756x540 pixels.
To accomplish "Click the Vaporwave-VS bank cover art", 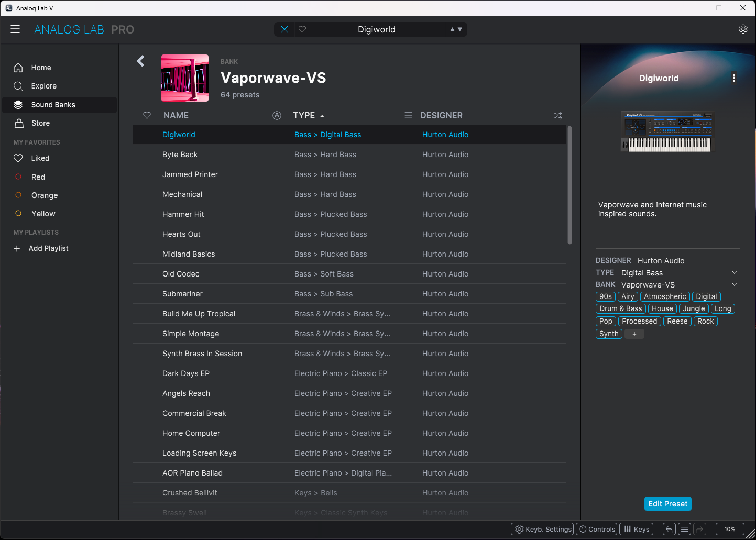I will 185,78.
